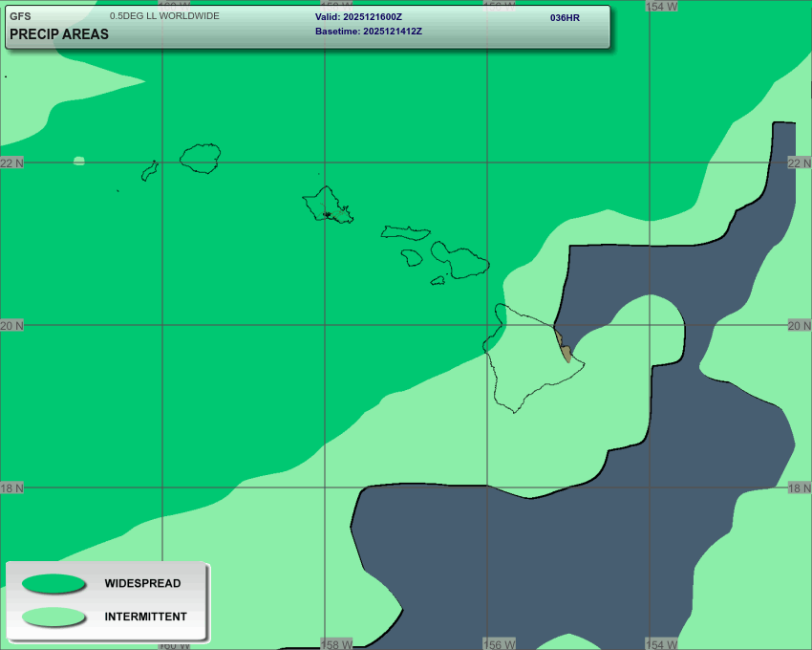Select the WIDESPREAD legend label text

tap(142, 583)
